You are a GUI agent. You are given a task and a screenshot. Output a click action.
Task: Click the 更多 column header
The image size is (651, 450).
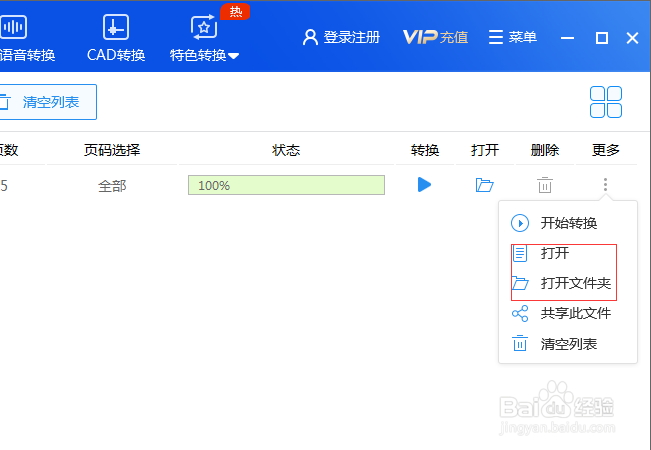pyautogui.click(x=606, y=150)
